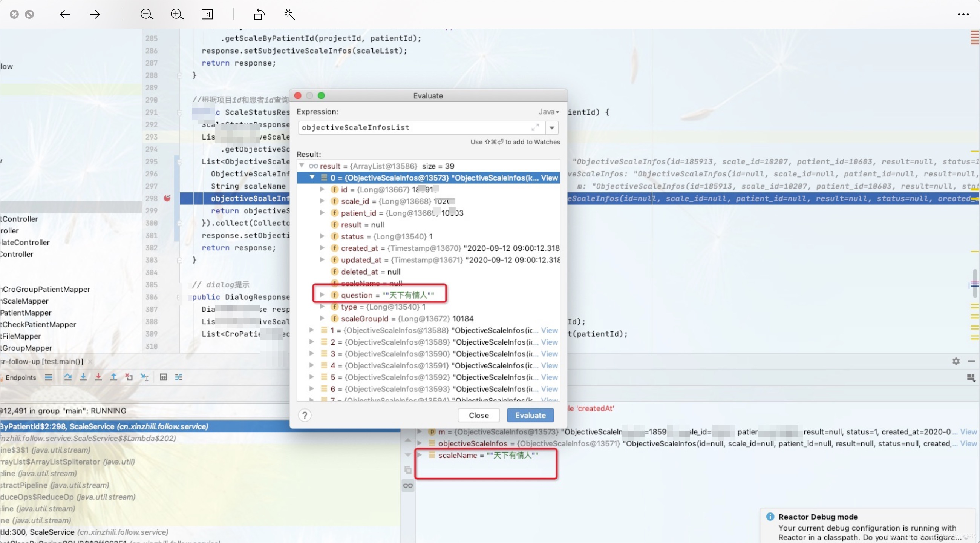
Task: Toggle the code fold marker on line 303
Action: click(x=179, y=260)
